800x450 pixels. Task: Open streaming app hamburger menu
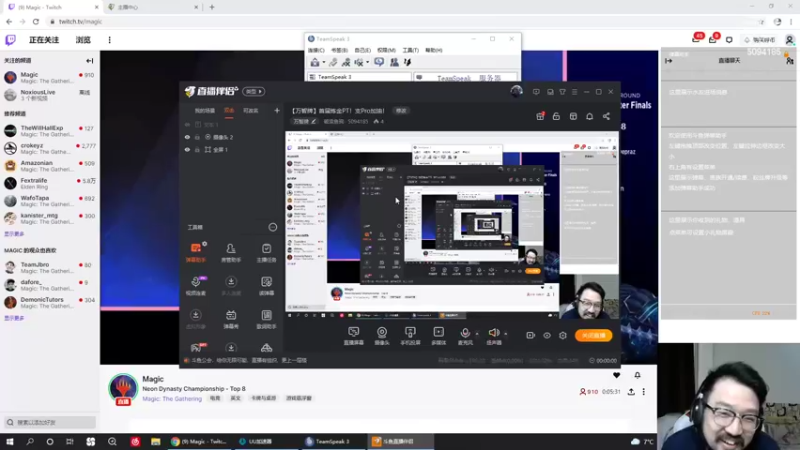click(574, 92)
